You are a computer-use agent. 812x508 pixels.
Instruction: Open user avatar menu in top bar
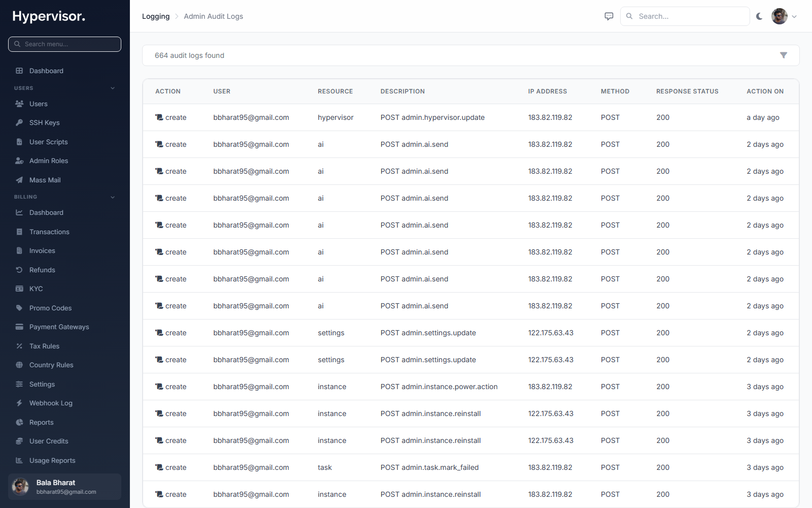click(784, 16)
